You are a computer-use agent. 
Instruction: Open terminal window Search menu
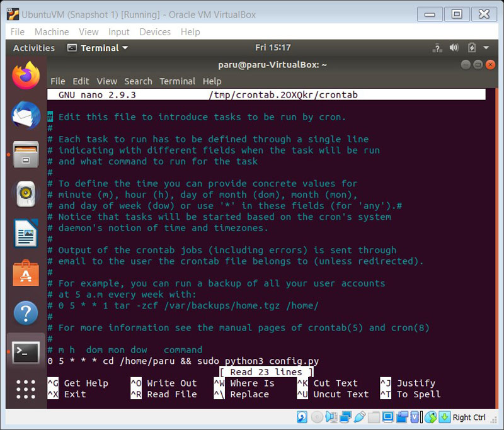[138, 81]
